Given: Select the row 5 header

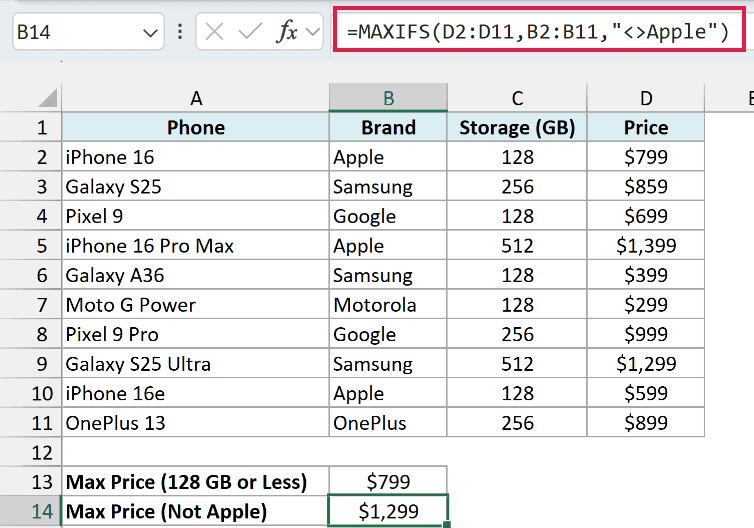Looking at the screenshot, I should tap(31, 246).
